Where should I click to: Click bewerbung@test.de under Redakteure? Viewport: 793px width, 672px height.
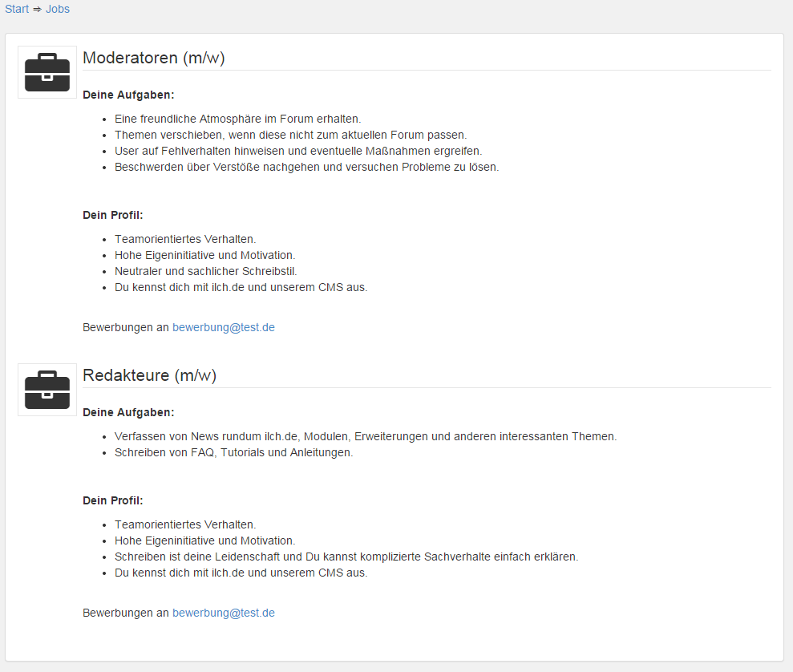tap(224, 613)
